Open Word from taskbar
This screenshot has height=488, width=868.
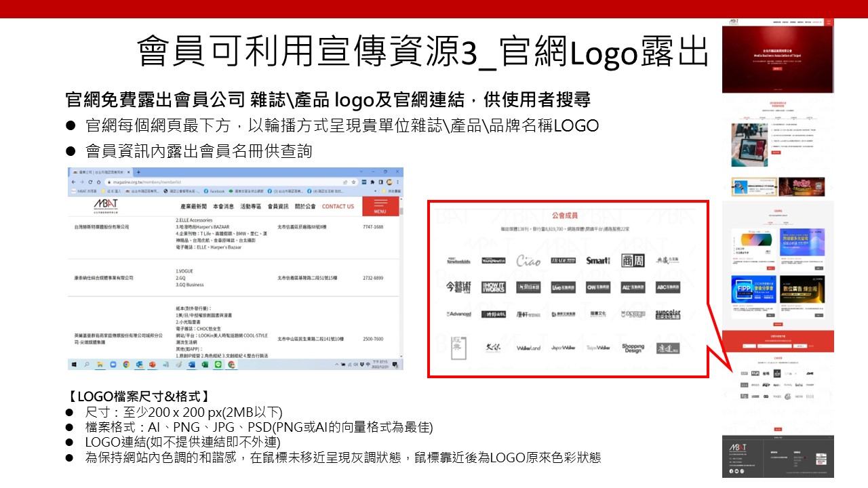tap(191, 365)
